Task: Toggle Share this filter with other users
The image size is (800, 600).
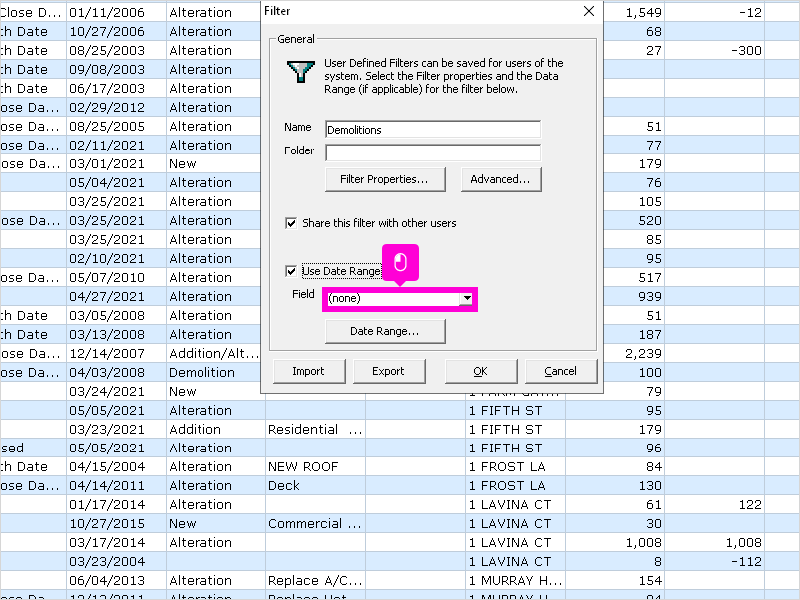Action: [291, 223]
